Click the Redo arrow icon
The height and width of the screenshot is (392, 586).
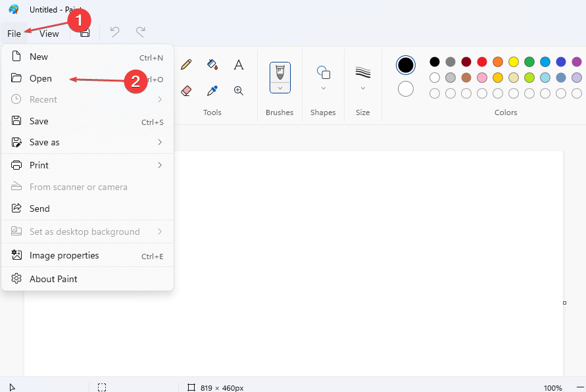pyautogui.click(x=140, y=32)
